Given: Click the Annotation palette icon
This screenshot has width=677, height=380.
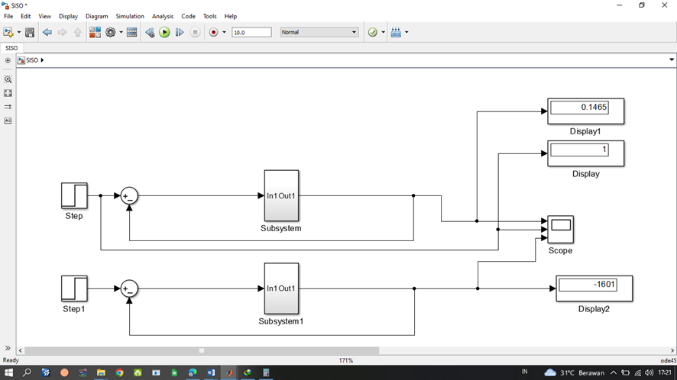Looking at the screenshot, I should pos(8,120).
